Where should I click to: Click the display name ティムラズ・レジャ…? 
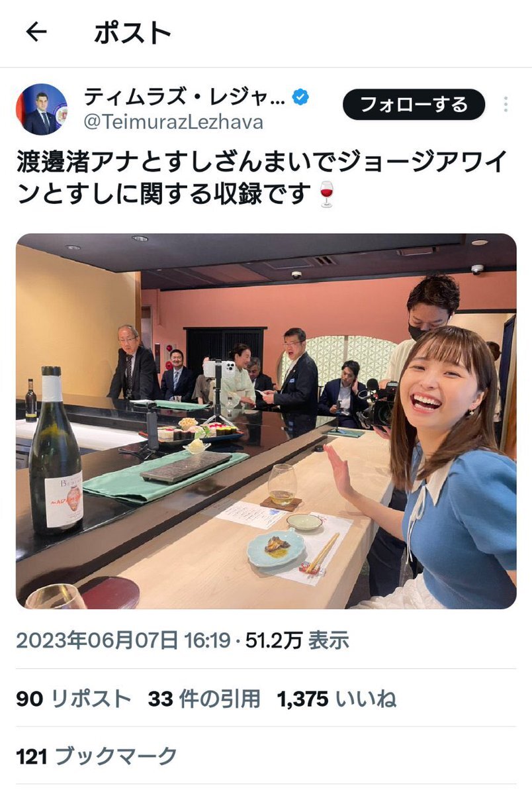(184, 96)
